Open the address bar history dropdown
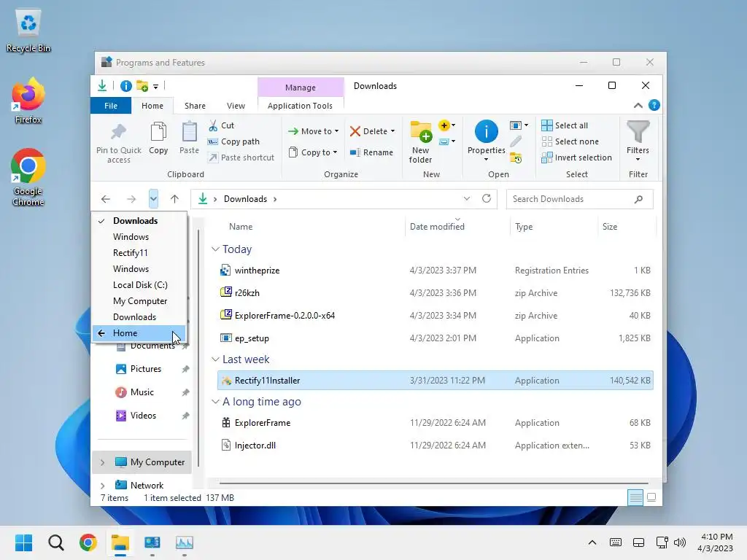This screenshot has height=560, width=747. point(467,198)
